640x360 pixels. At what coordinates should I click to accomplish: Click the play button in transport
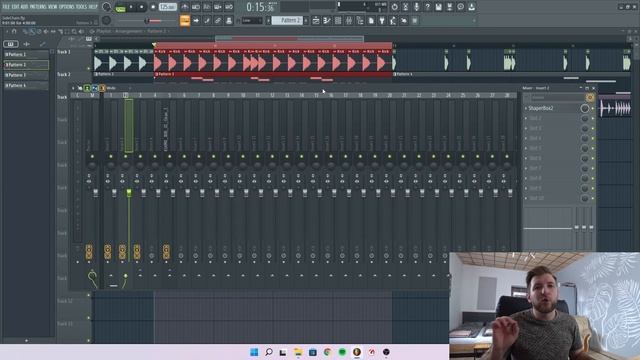point(131,7)
